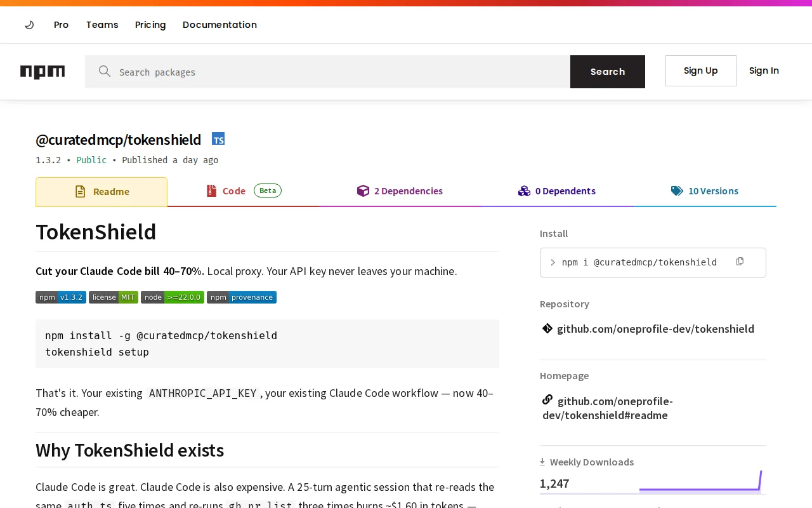812x508 pixels.
Task: Click the Weekly Downloads download icon
Action: (542, 462)
